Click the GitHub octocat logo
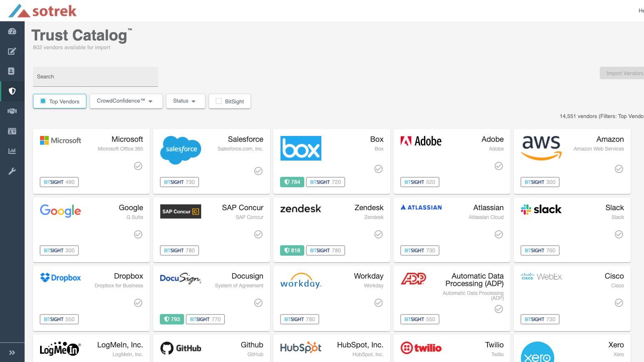The width and height of the screenshot is (644, 362). [181, 348]
